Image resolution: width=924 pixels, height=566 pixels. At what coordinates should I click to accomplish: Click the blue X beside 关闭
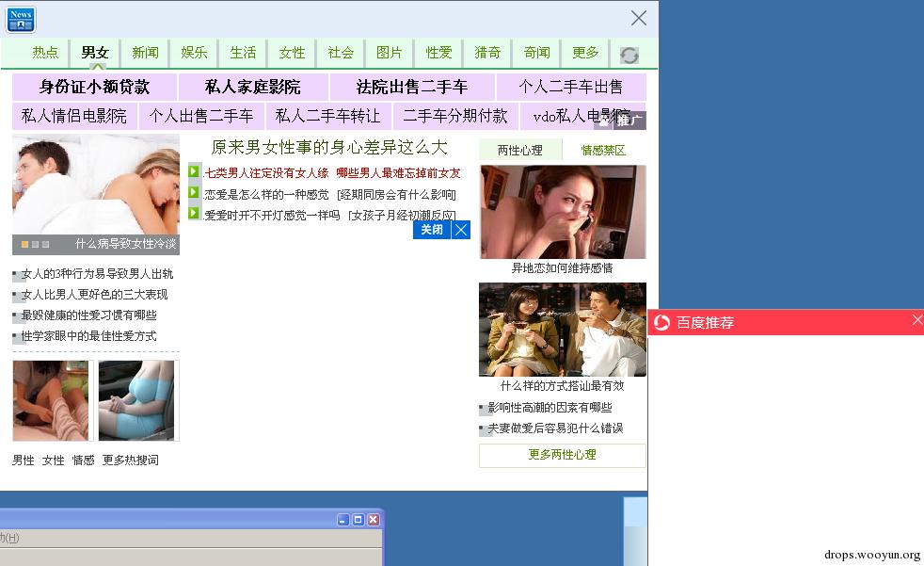[x=461, y=230]
